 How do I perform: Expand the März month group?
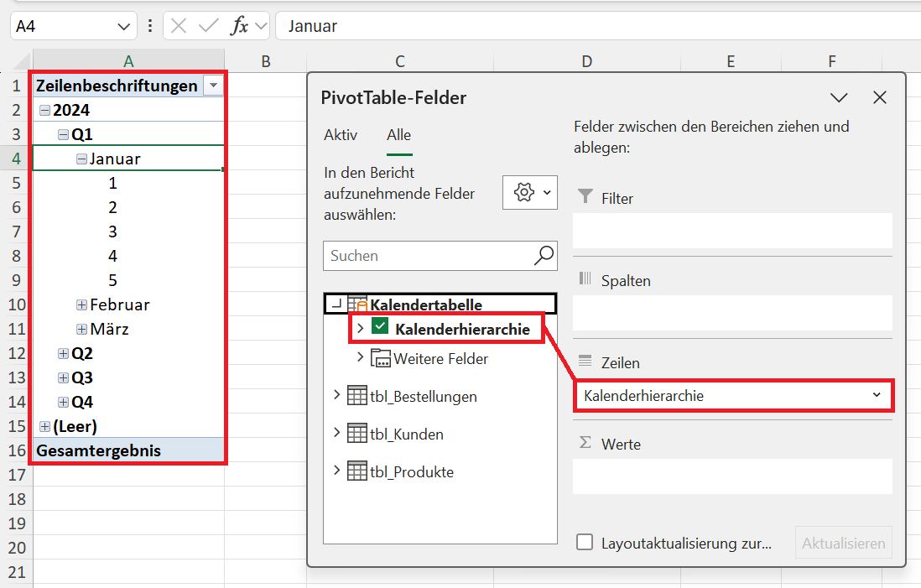coord(81,329)
